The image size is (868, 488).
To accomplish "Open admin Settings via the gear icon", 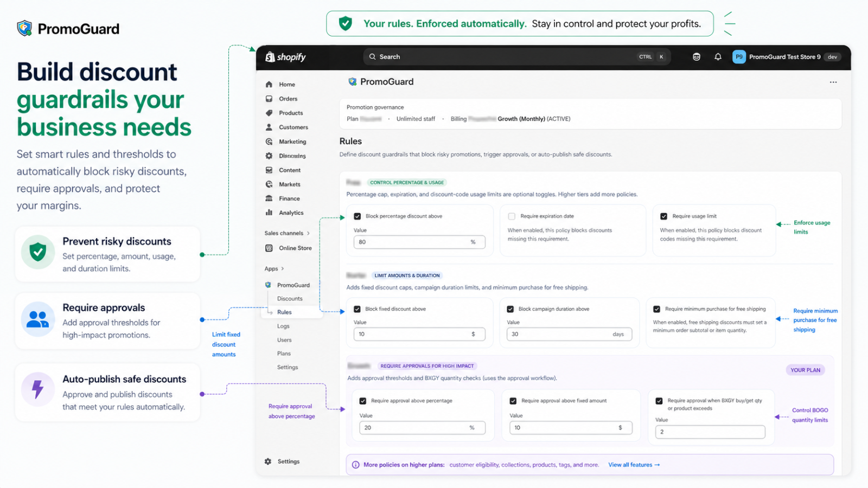I will (x=268, y=461).
